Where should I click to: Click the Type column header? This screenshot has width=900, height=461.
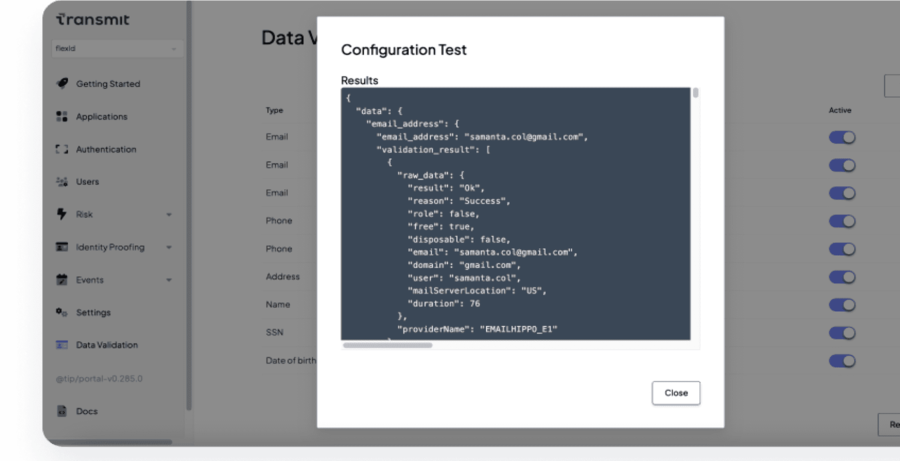(x=274, y=110)
